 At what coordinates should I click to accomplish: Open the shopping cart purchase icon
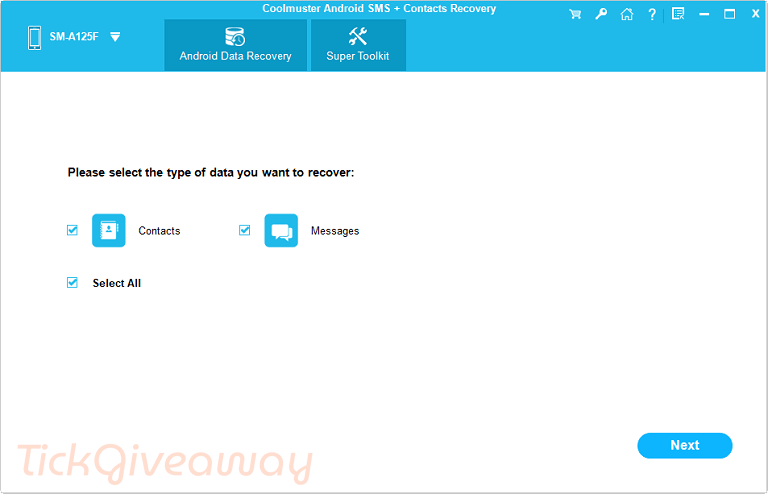[x=575, y=14]
